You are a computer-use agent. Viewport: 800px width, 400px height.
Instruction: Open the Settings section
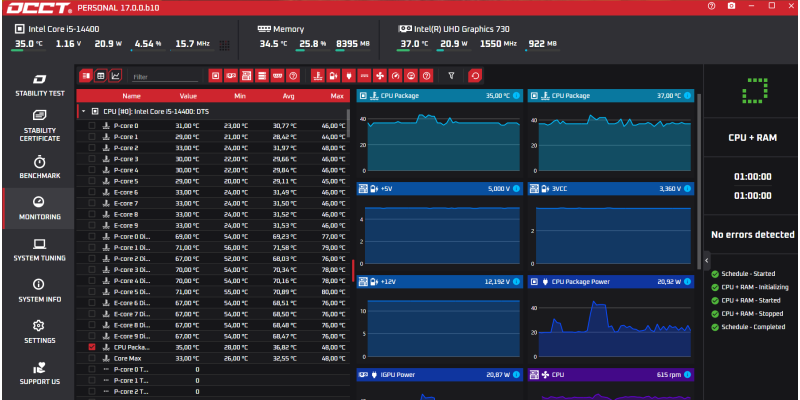40,332
